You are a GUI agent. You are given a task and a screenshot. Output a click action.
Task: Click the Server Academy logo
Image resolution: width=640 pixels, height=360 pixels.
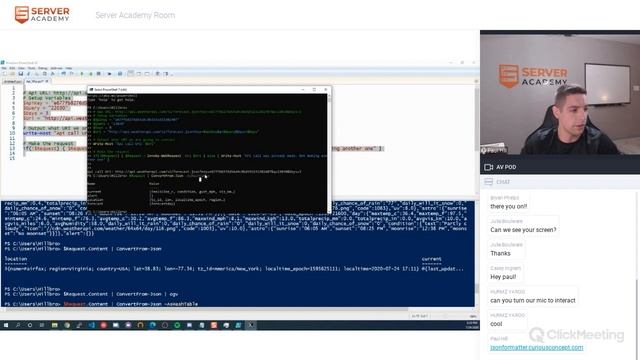point(42,15)
